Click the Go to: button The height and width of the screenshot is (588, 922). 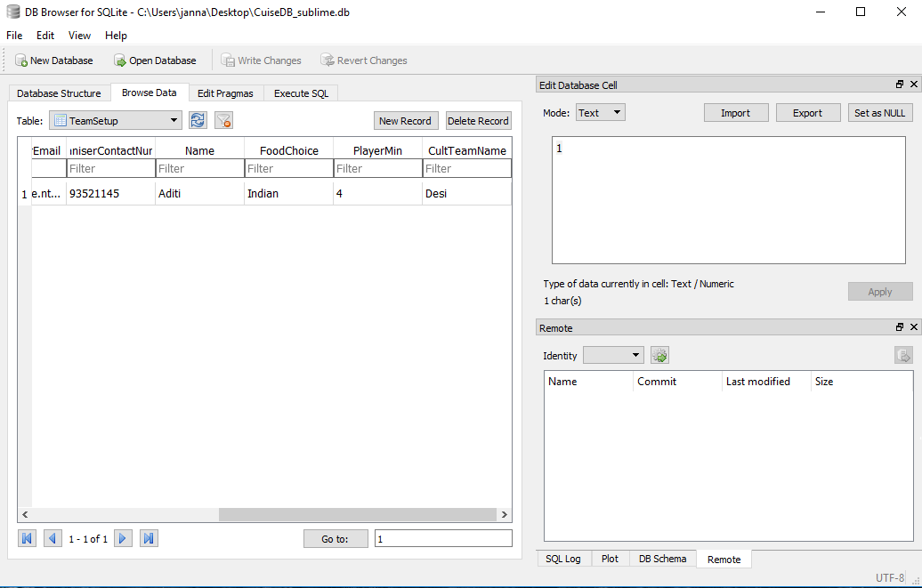pyautogui.click(x=336, y=538)
